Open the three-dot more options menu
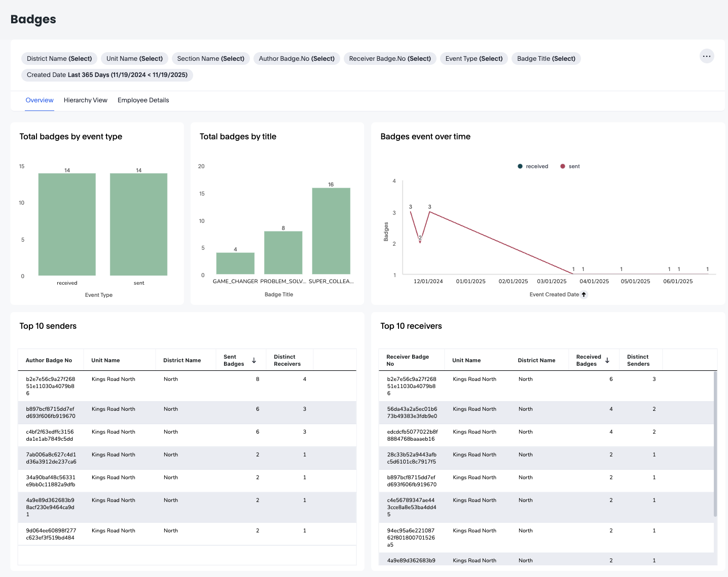This screenshot has height=577, width=728. pos(707,56)
